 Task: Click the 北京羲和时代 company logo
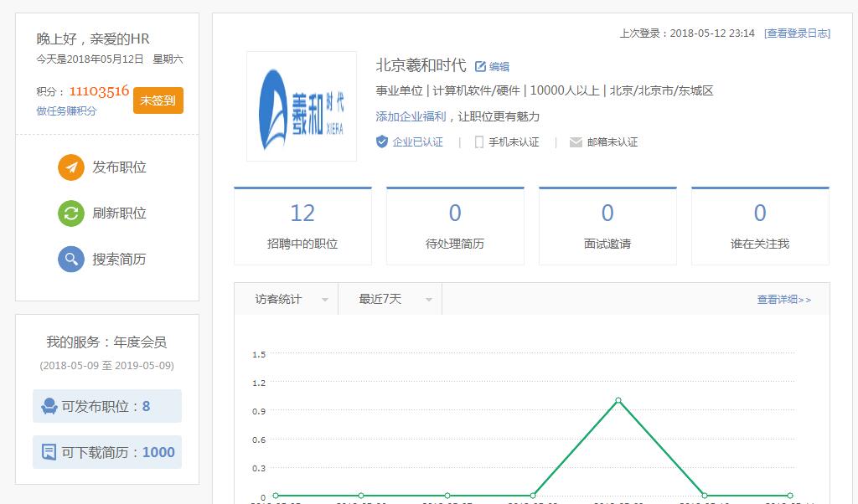(302, 106)
